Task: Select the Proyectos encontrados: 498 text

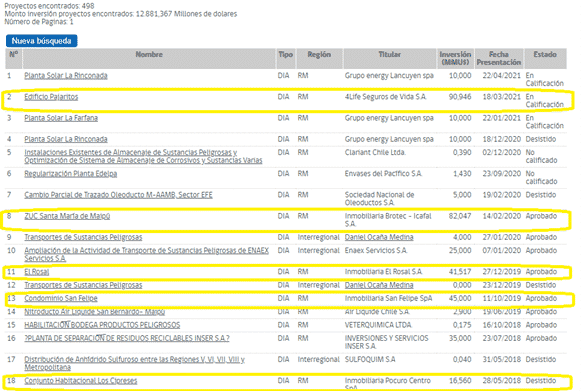Action: point(49,6)
